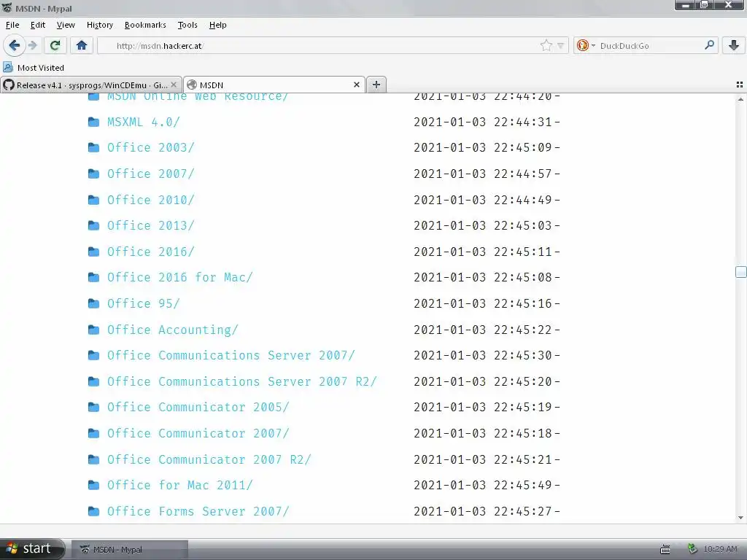Viewport: 747px width, 560px height.
Task: Click folder icon beside Office 2007
Action: [94, 174]
